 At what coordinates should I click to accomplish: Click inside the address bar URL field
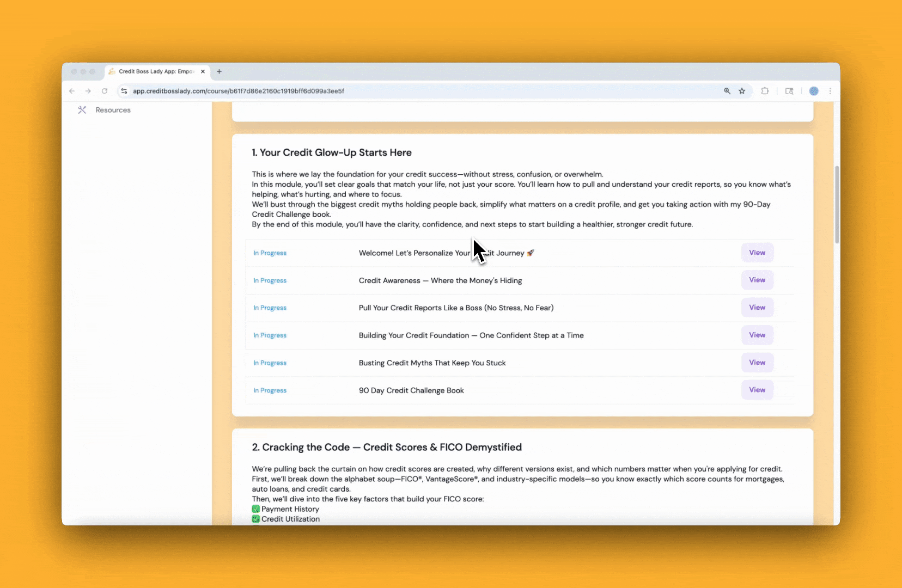click(381, 91)
